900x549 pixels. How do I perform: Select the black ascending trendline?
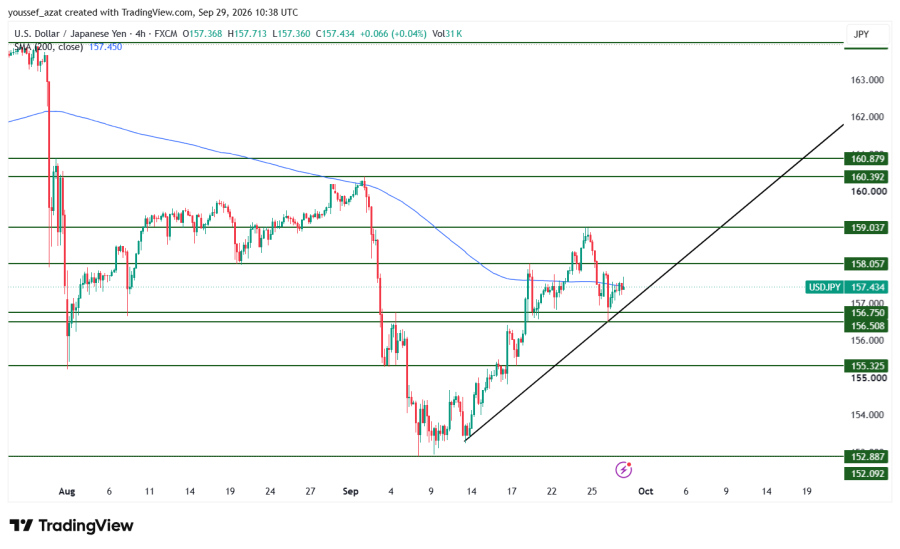pos(654,283)
